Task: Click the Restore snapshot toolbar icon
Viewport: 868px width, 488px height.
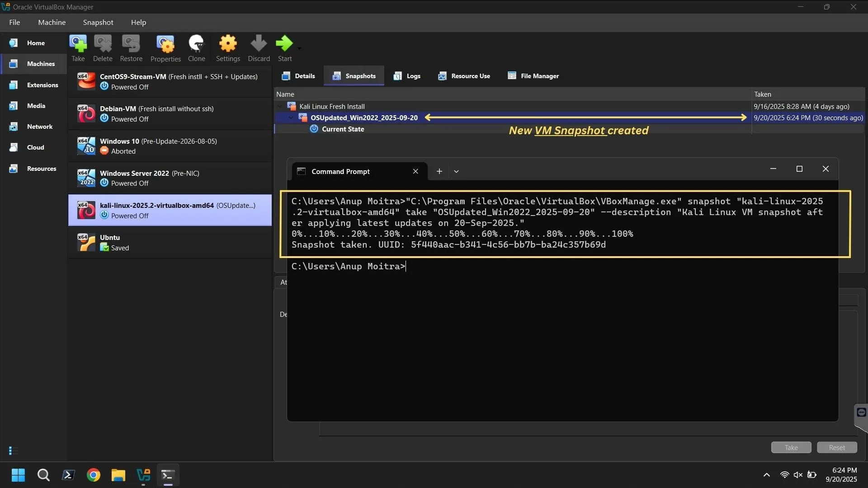Action: [131, 47]
